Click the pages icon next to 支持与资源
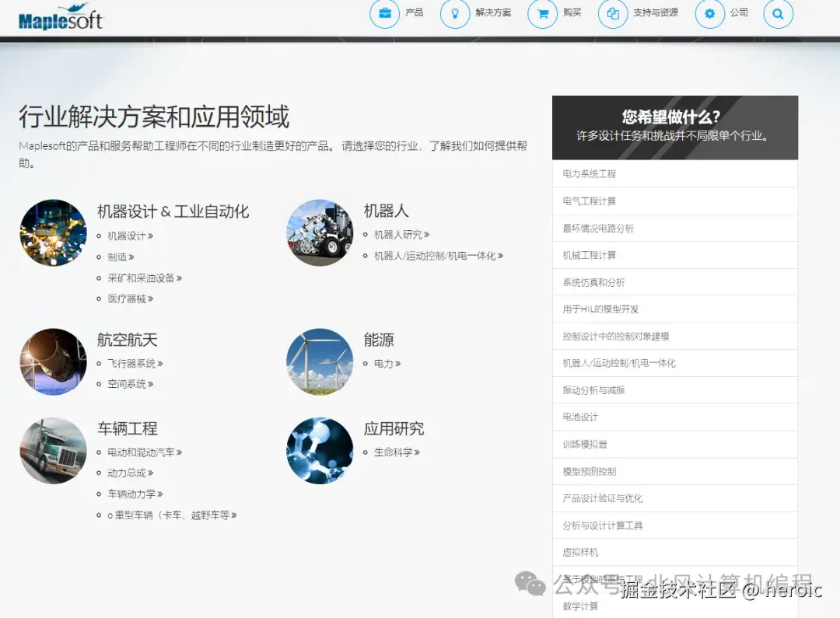Viewport: 840px width, 618px height. tap(614, 13)
